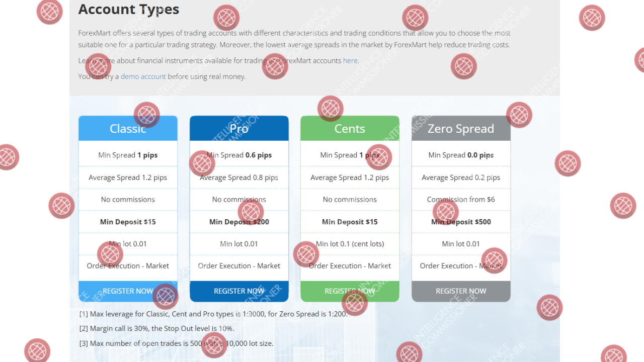Select the Cents card header

[x=350, y=128]
